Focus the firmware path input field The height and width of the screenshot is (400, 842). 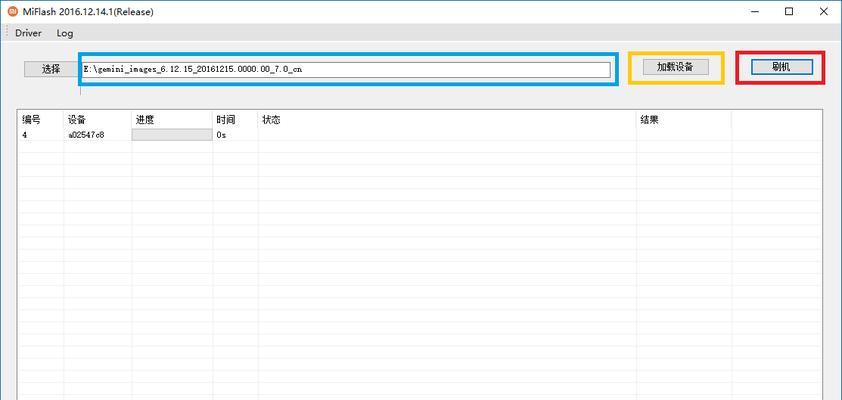[346, 69]
